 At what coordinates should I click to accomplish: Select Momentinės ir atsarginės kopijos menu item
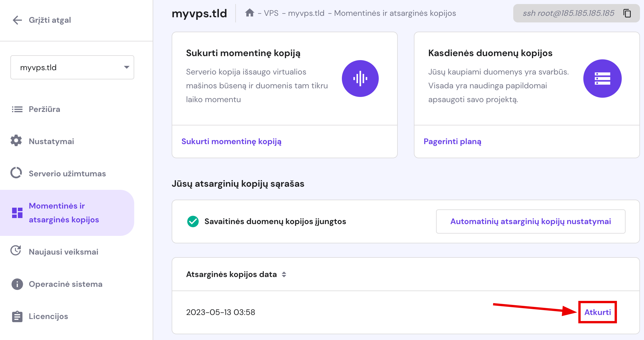(64, 213)
